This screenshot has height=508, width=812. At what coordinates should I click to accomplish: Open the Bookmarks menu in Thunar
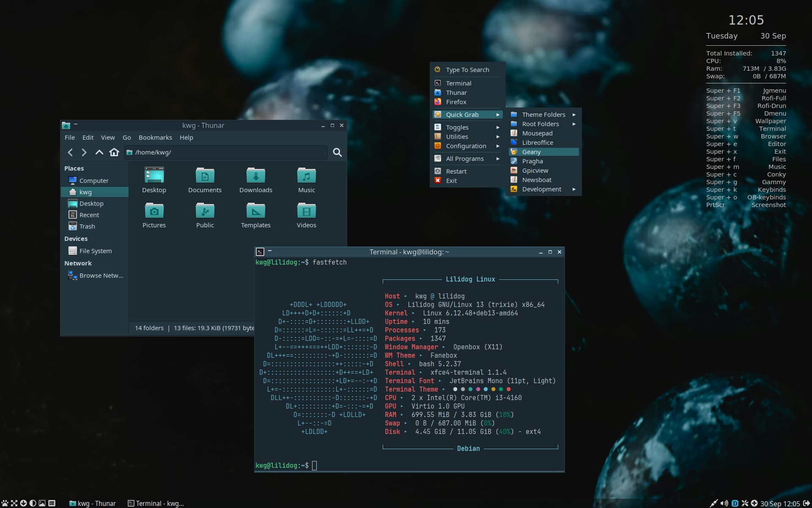point(155,138)
